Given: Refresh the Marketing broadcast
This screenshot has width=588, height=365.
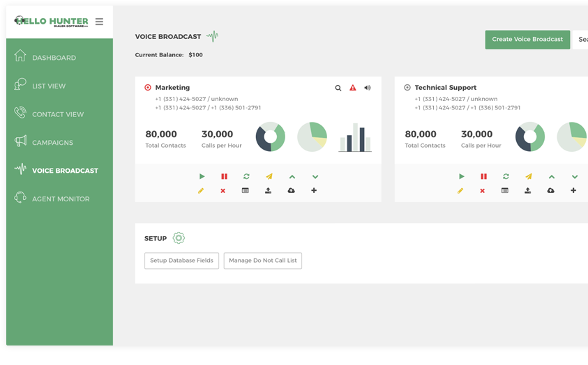Looking at the screenshot, I should coord(246,176).
